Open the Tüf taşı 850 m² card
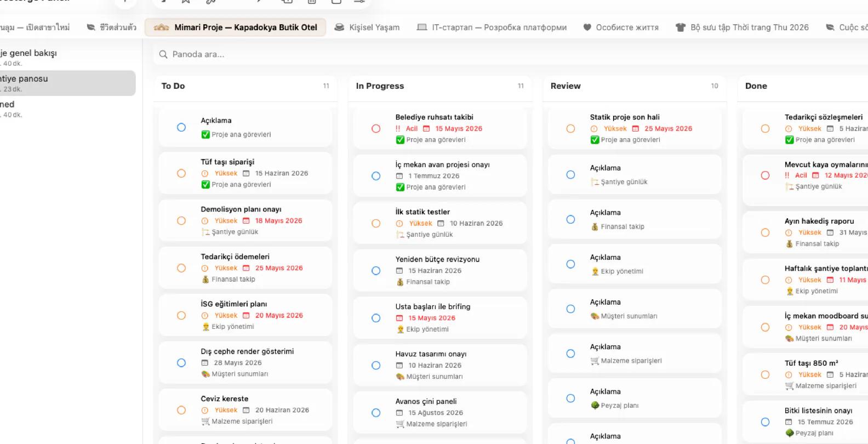This screenshot has width=868, height=444. click(806, 374)
